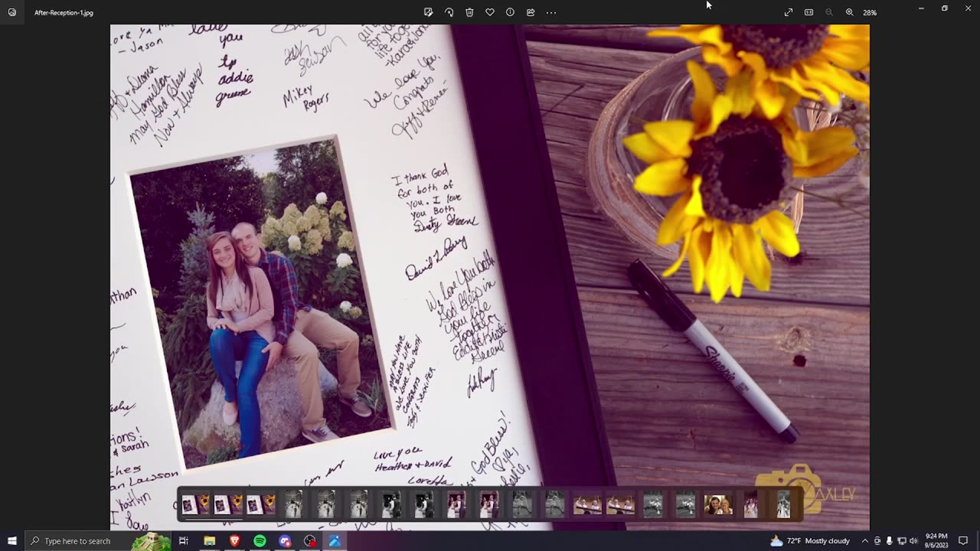
Task: Select the two smiling women close-up thumbnail
Action: tap(718, 504)
